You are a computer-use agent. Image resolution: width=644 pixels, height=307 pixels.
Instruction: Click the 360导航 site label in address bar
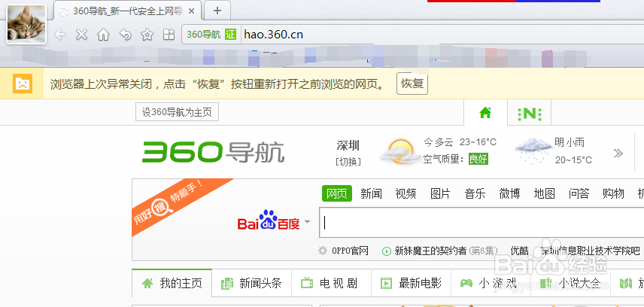[x=203, y=35]
